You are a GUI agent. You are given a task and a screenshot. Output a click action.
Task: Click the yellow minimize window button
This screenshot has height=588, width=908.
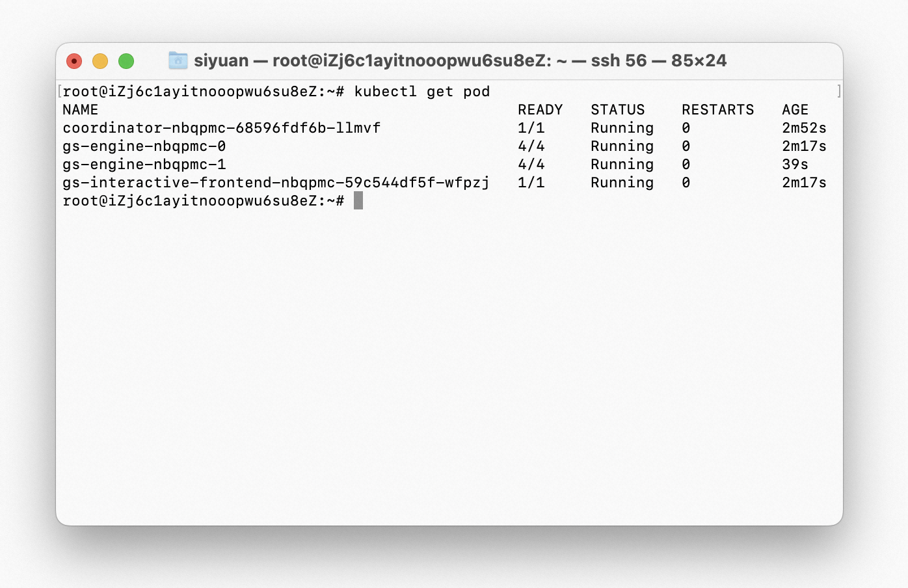(100, 61)
